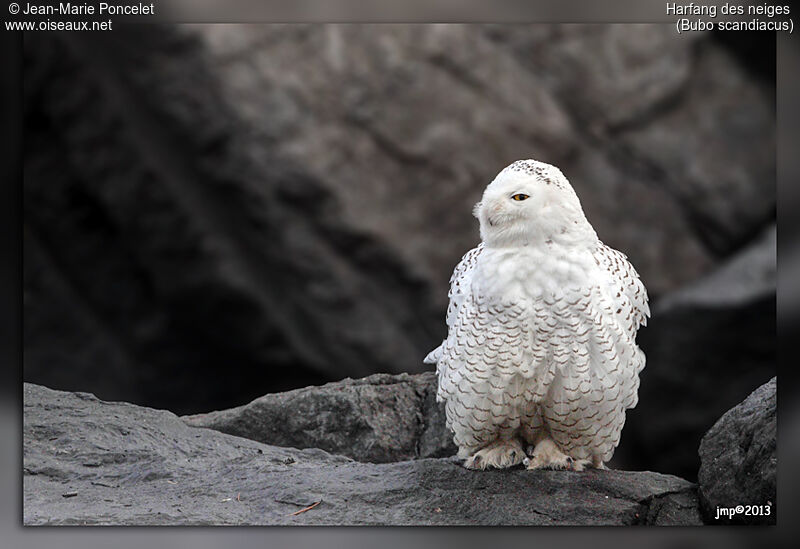Click the jmp©2013 watermark
The height and width of the screenshot is (549, 800).
pos(743,511)
